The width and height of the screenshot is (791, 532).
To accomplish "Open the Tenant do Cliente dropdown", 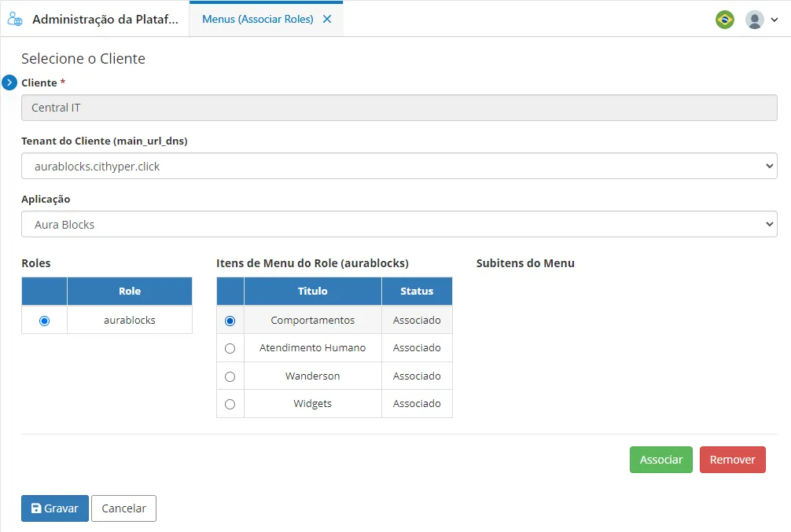I will click(399, 166).
